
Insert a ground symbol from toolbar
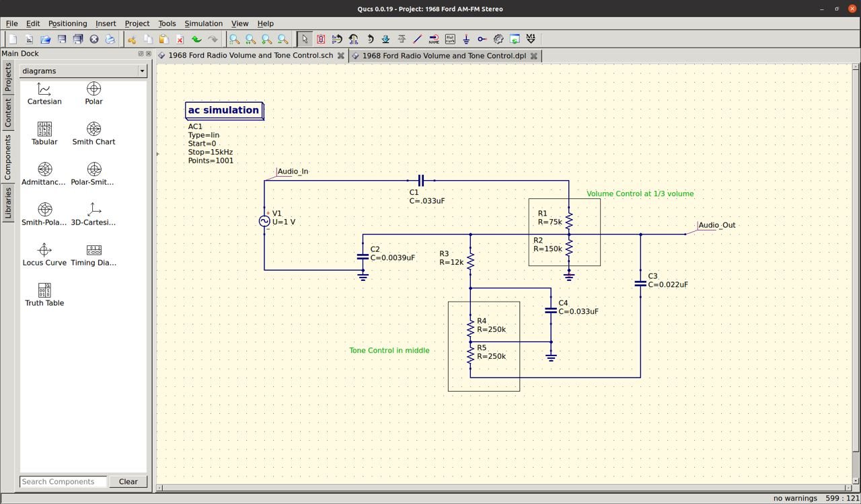pos(466,39)
